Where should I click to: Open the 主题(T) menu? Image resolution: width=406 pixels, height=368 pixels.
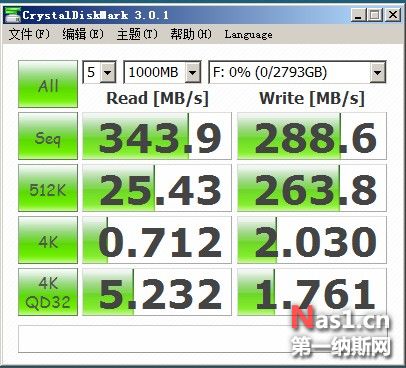pyautogui.click(x=137, y=34)
